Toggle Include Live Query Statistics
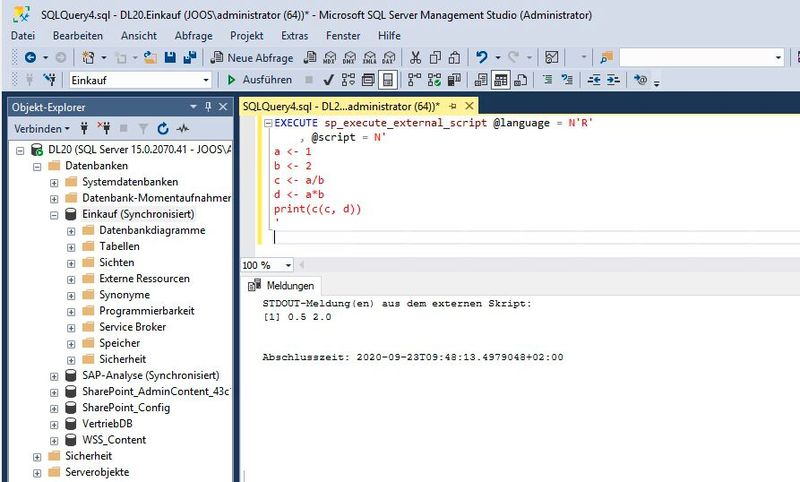800x482 pixels. click(x=434, y=80)
